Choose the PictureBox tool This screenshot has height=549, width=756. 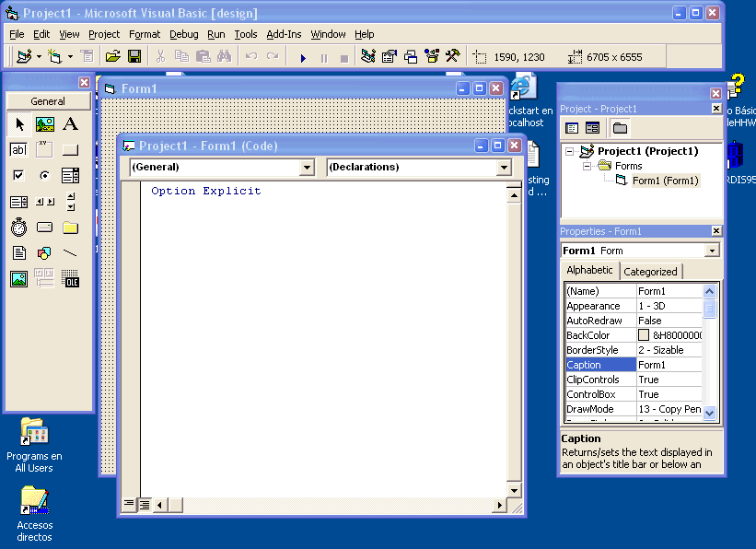tap(44, 124)
